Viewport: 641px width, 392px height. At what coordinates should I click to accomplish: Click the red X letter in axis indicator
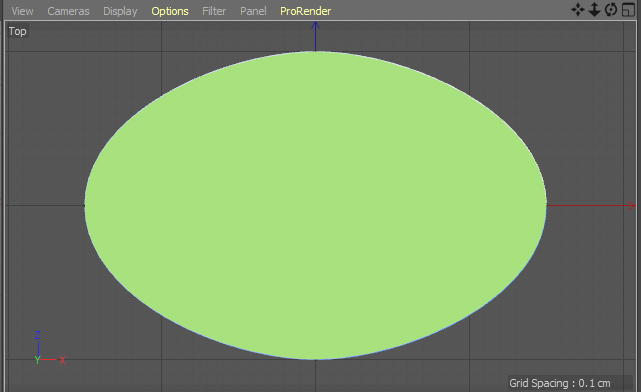coord(63,360)
